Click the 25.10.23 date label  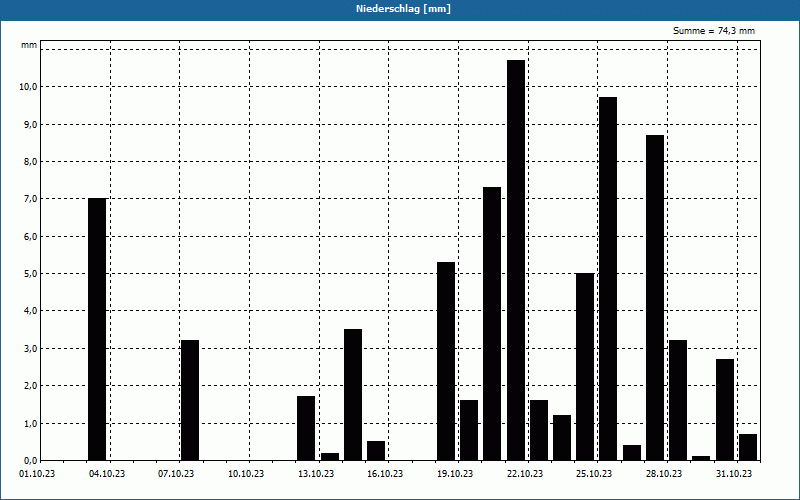click(594, 474)
